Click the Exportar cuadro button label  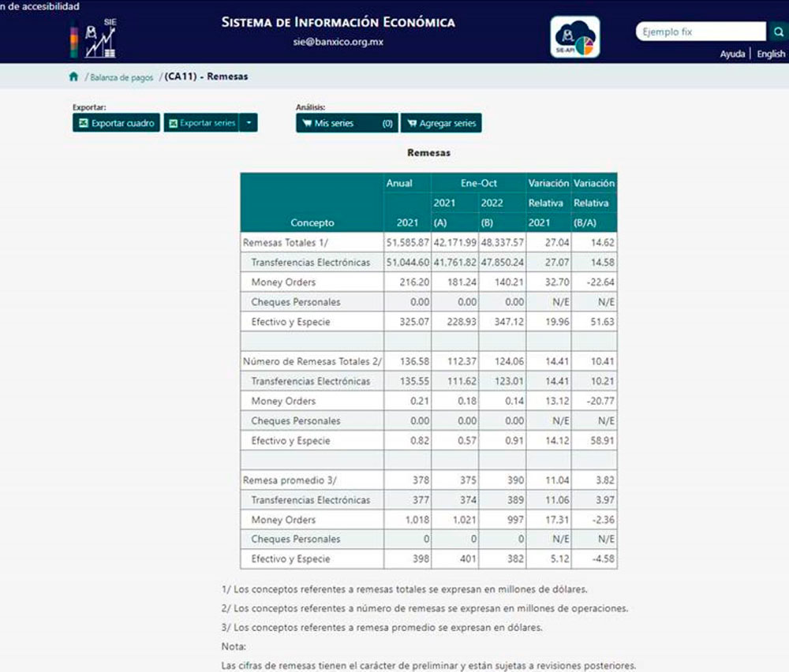(x=122, y=123)
